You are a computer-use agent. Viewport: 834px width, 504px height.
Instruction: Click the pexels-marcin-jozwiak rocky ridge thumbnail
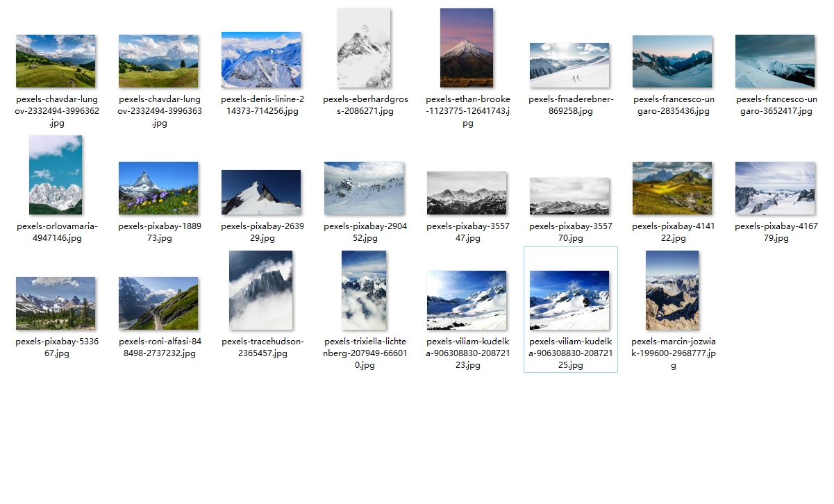tap(672, 290)
